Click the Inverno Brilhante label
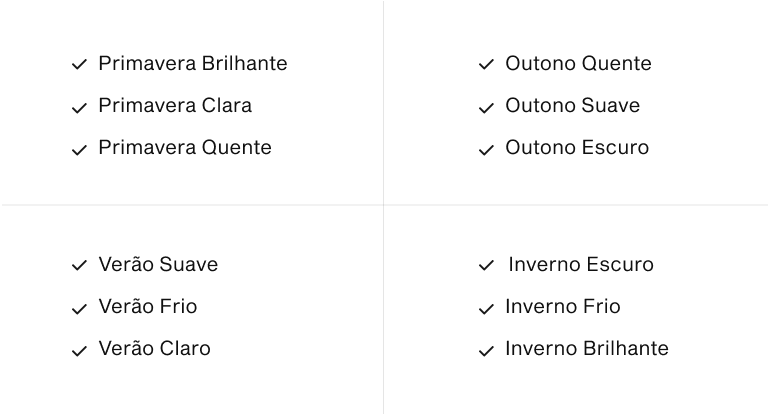 pyautogui.click(x=587, y=349)
